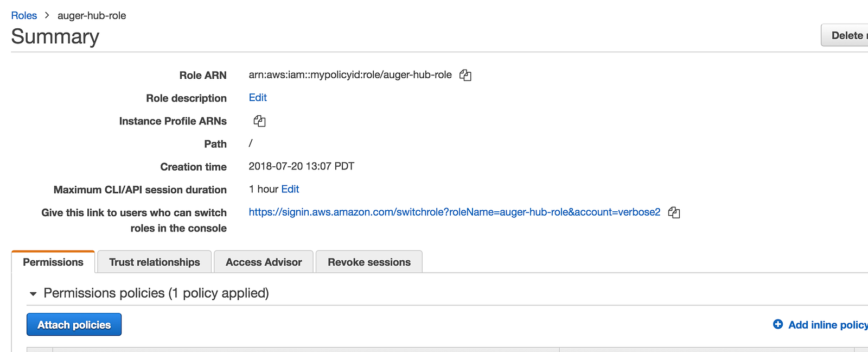Open the Permissions tab
The width and height of the screenshot is (868, 352).
[x=53, y=262]
